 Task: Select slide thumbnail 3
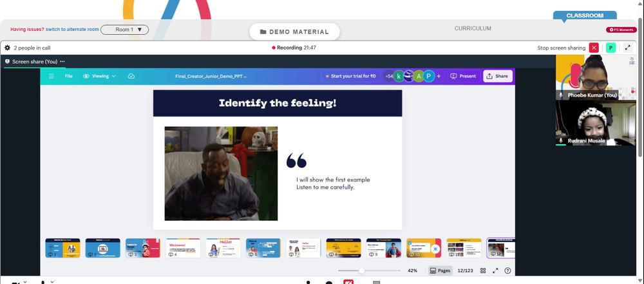coord(143,248)
